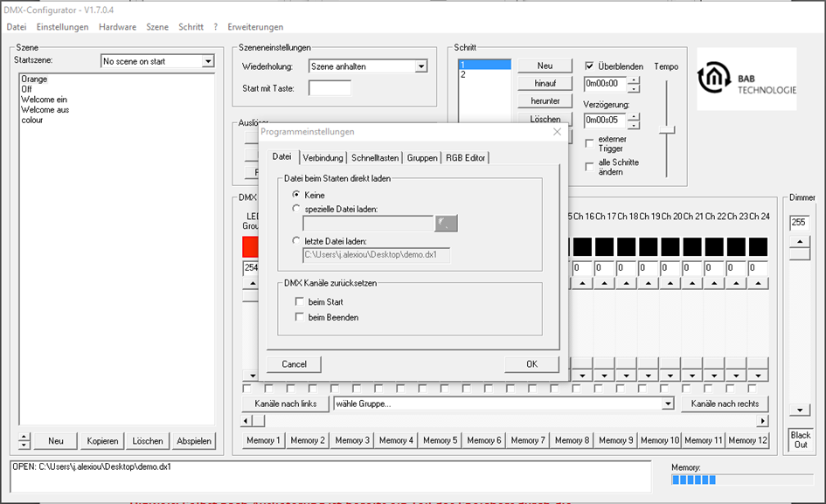
Task: Decrease the Verzögerung time with the down arrow
Action: click(x=634, y=125)
